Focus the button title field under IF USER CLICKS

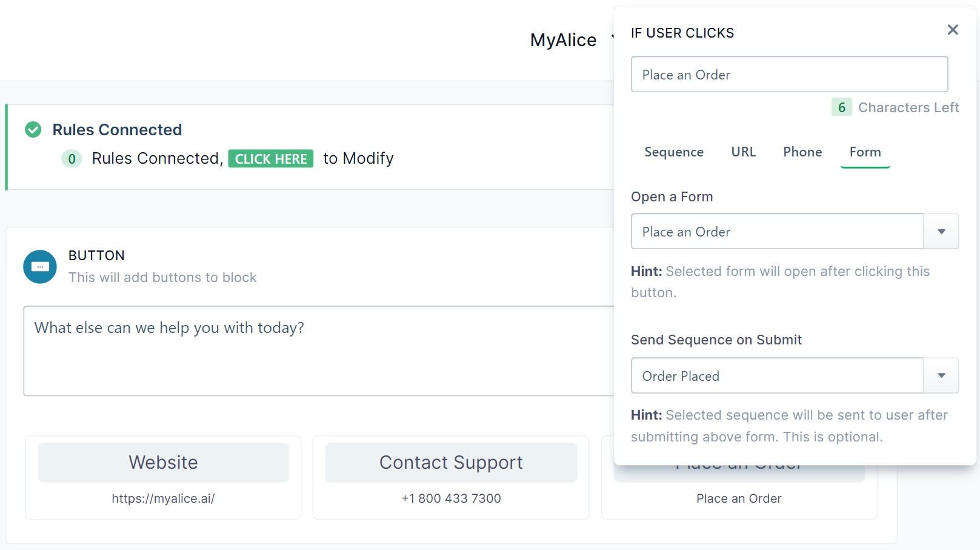click(789, 75)
